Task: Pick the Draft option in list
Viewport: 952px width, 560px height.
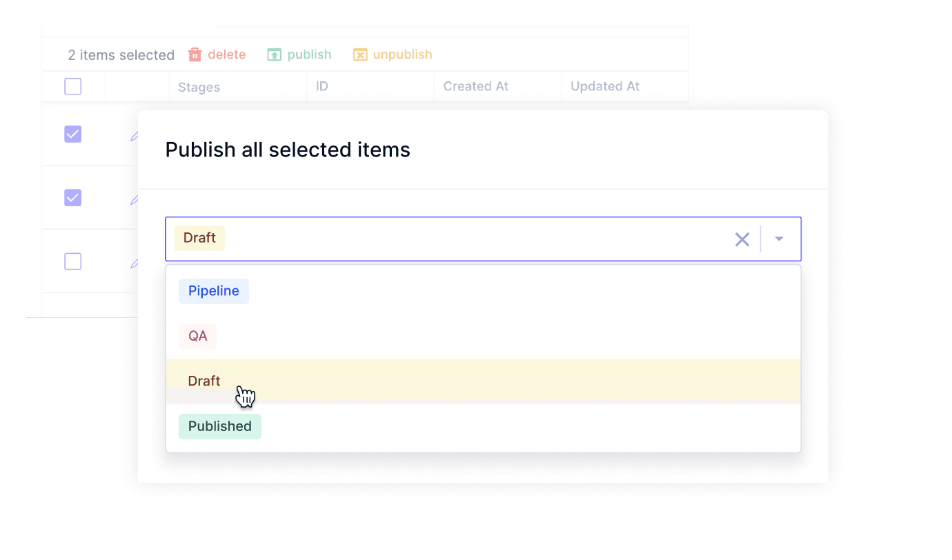Action: [x=204, y=381]
